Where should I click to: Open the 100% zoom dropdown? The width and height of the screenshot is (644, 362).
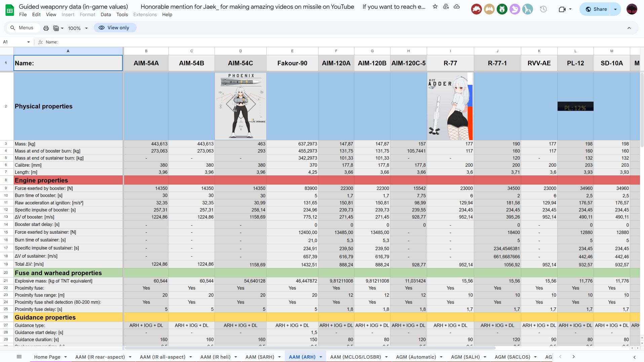coord(78,28)
